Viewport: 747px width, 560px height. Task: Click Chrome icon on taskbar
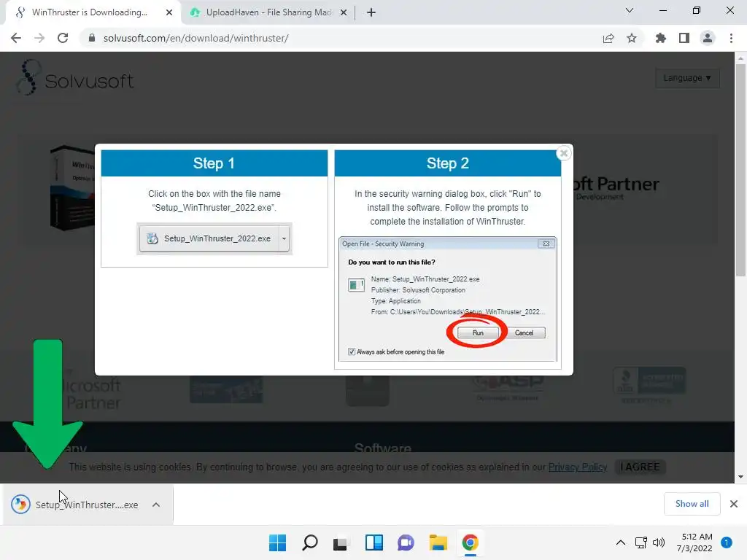click(471, 542)
